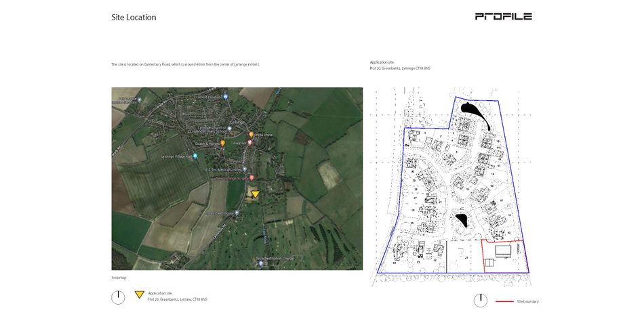644x325 pixels.
Task: Click the China China restaurant pin
Action: point(251,135)
